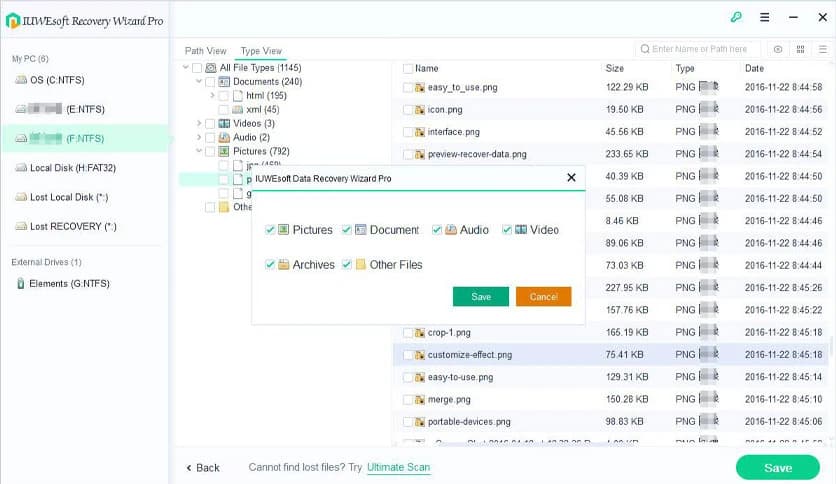Sort by Size column header
The image size is (836, 484).
pyautogui.click(x=615, y=68)
